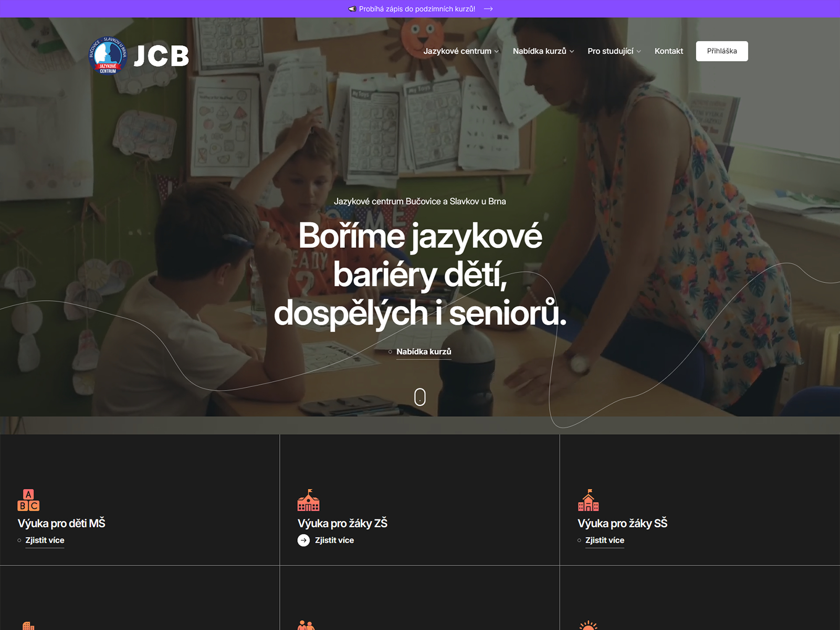Click the ABC blocks icon for MŠ courses
Viewport: 840px width, 630px height.
(28, 500)
